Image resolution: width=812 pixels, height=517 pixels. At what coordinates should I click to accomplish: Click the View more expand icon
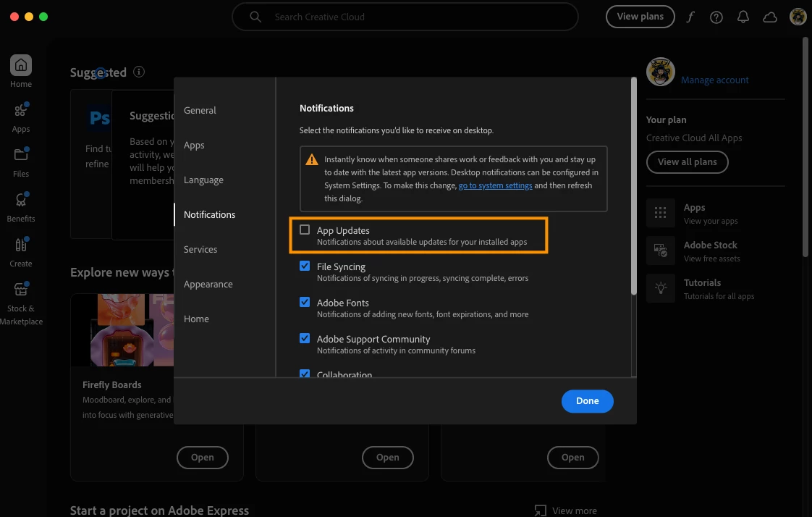coord(540,510)
